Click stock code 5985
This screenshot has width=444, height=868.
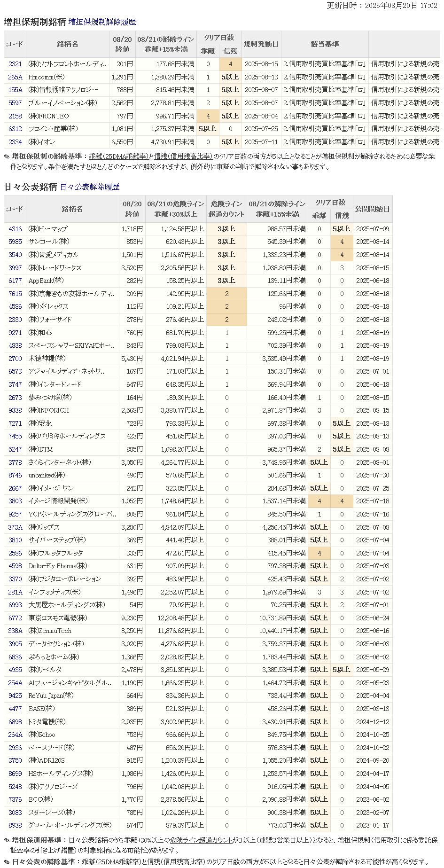15,242
